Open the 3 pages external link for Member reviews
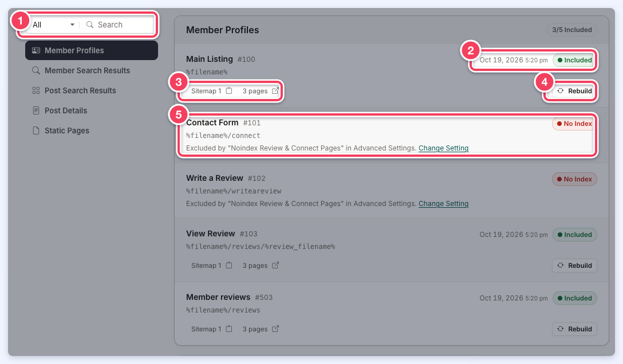Screen dimensions: 623x364 [x=275, y=329]
